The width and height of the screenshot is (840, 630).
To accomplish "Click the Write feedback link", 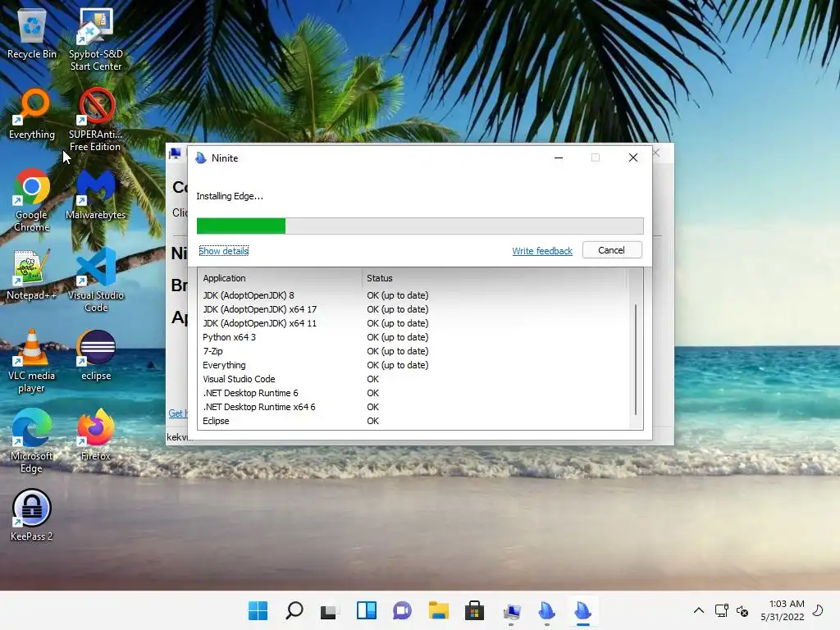I will 542,251.
